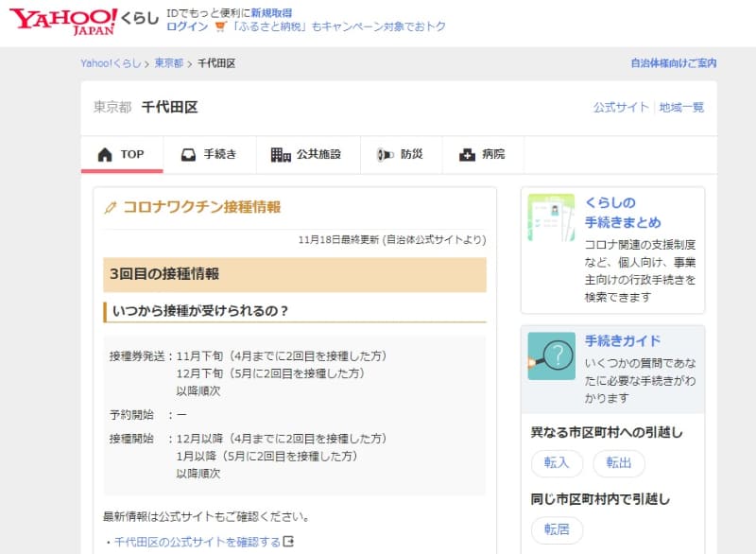Click the 予約開始 label
The width and height of the screenshot is (756, 554).
click(x=131, y=415)
